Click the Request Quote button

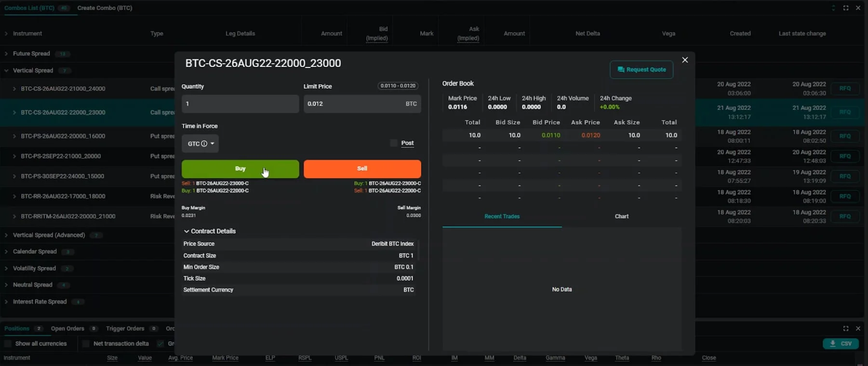pos(641,69)
